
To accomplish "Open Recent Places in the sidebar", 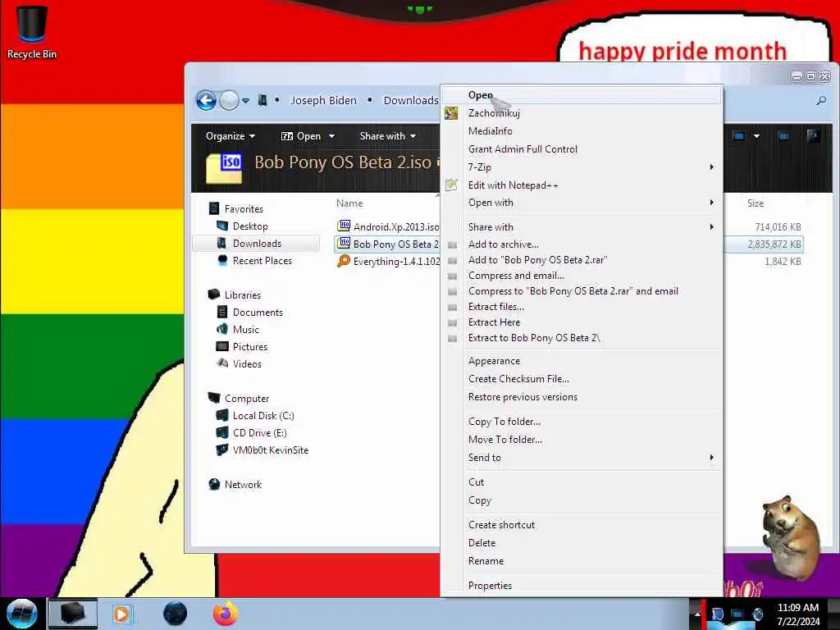I will pos(262,260).
